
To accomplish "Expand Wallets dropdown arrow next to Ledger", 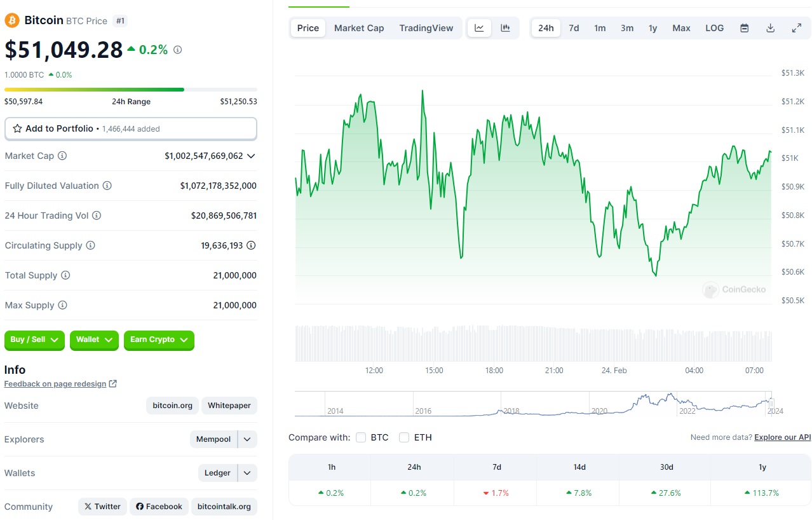I will [248, 473].
